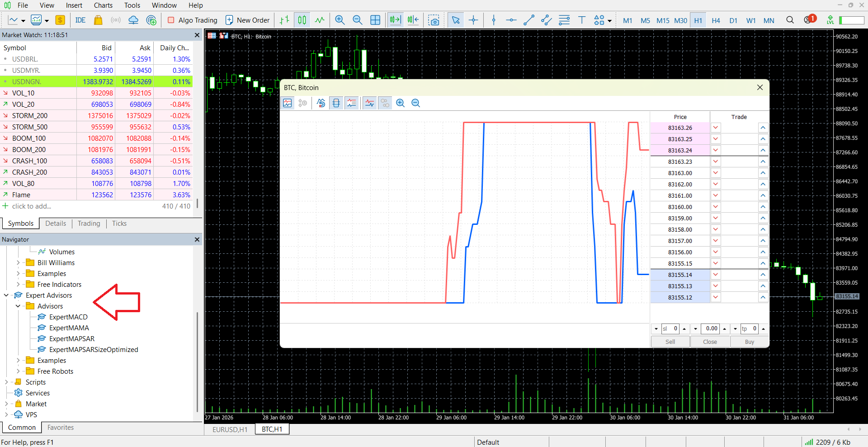
Task: Zoom in on the main chart
Action: coord(340,20)
